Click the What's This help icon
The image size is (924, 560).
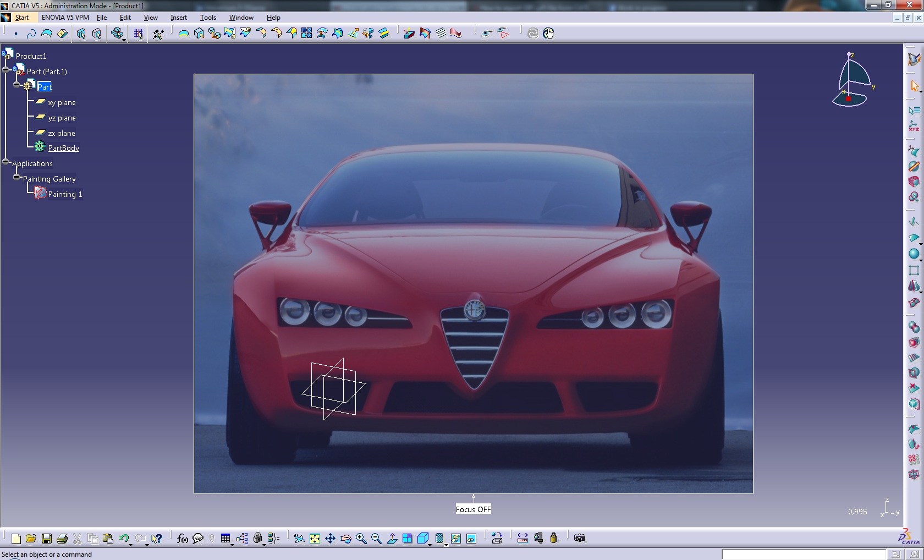pos(157,539)
